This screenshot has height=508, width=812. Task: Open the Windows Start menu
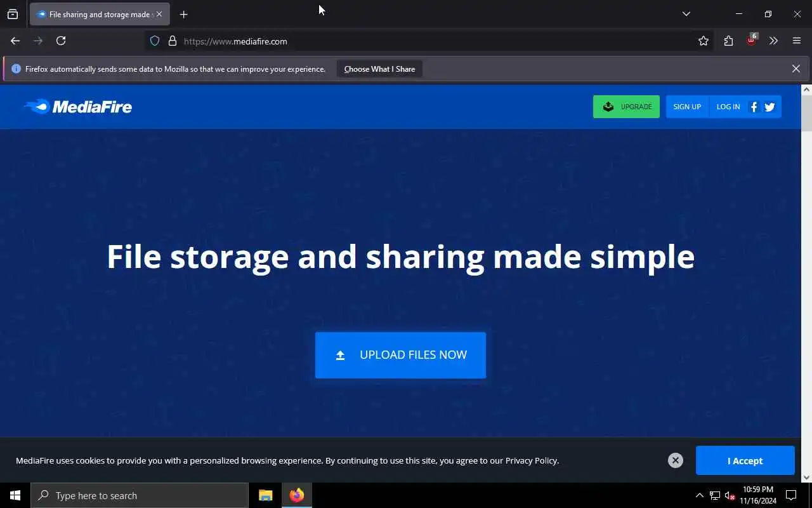[x=15, y=495]
